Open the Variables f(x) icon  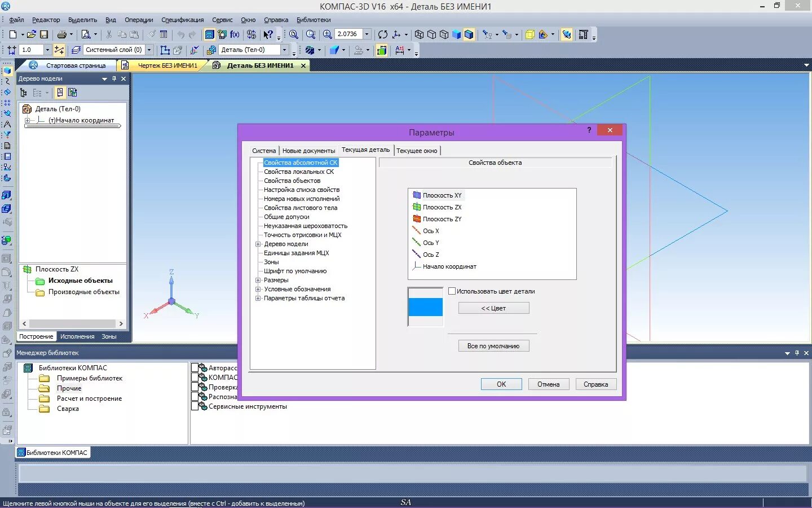[235, 34]
